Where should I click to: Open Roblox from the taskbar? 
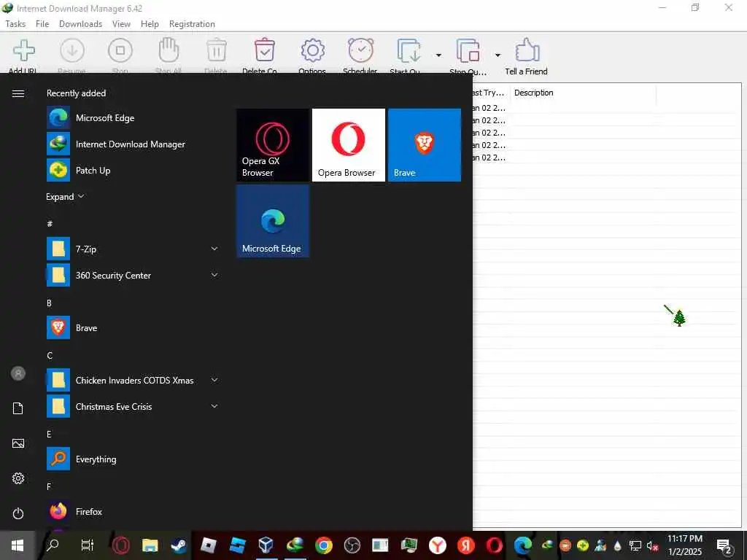click(208, 545)
